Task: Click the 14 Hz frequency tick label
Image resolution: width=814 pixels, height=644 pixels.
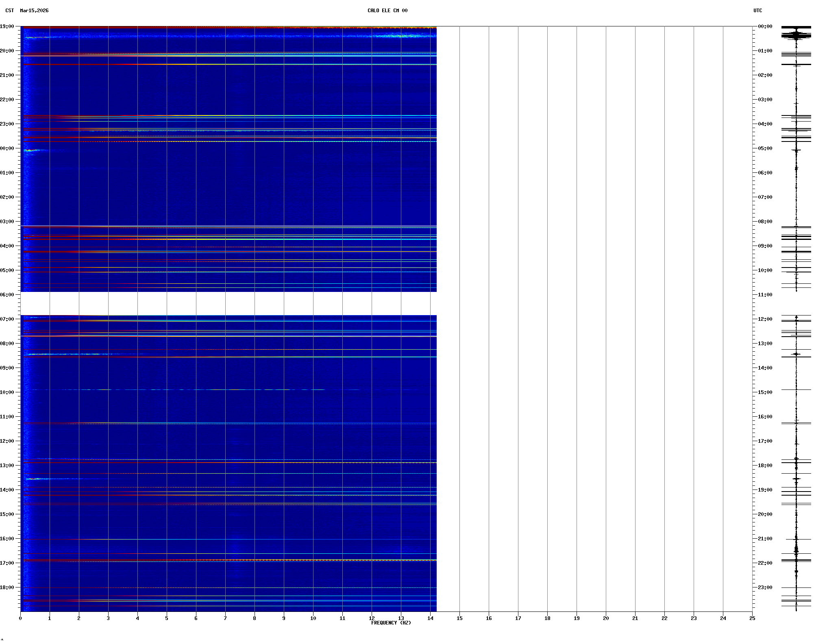Action: pyautogui.click(x=430, y=618)
